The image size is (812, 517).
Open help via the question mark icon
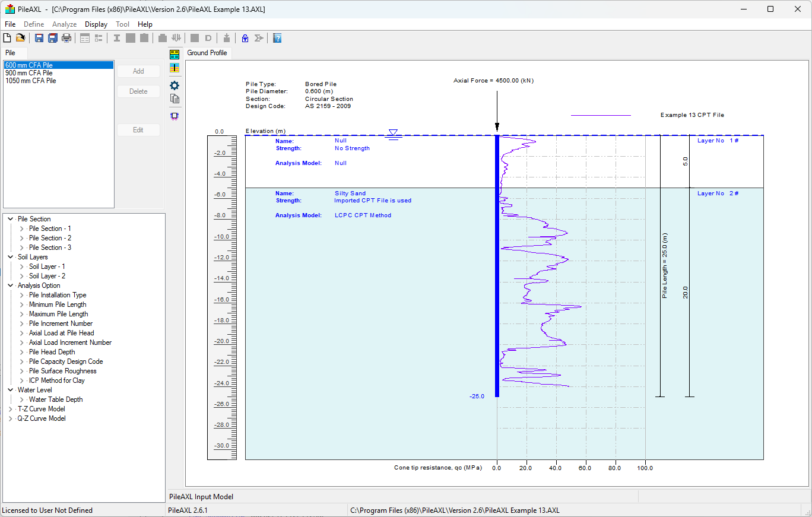click(x=277, y=38)
